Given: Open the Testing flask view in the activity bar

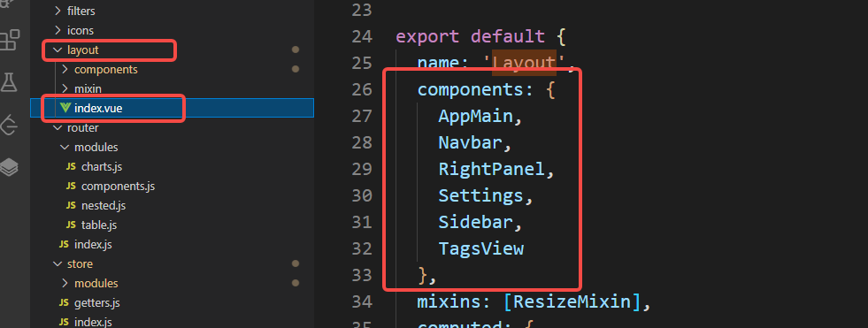Looking at the screenshot, I should pyautogui.click(x=8, y=82).
